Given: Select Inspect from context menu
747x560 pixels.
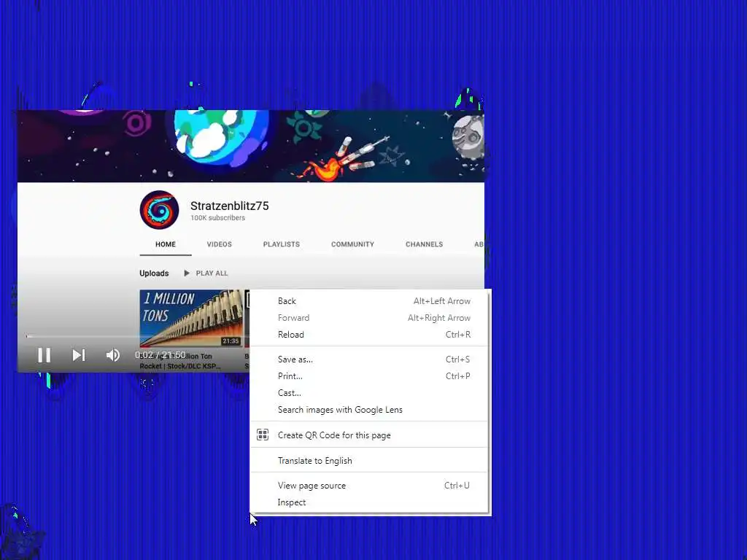Looking at the screenshot, I should [x=369, y=502].
